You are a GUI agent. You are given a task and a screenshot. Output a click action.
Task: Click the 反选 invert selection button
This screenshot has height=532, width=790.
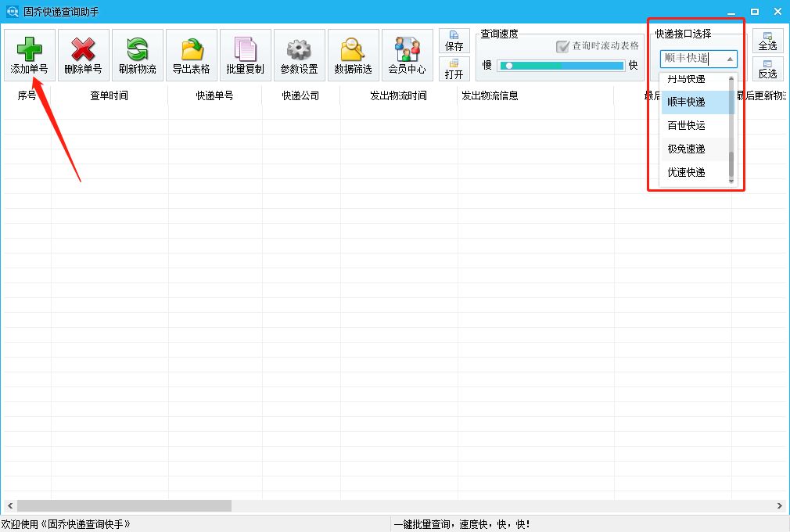767,70
